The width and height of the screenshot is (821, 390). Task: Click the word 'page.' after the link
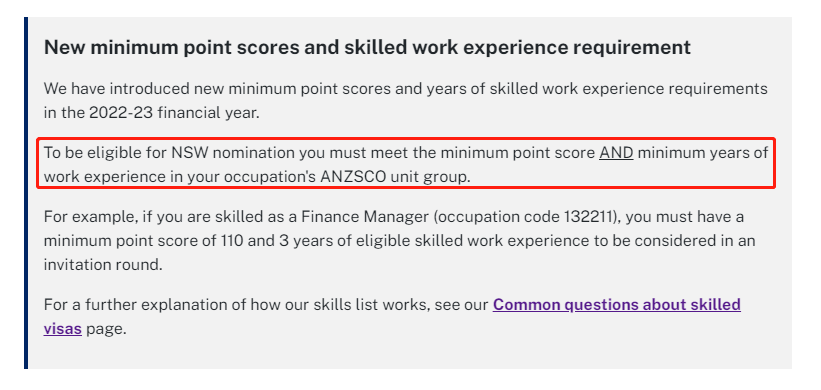(106, 329)
